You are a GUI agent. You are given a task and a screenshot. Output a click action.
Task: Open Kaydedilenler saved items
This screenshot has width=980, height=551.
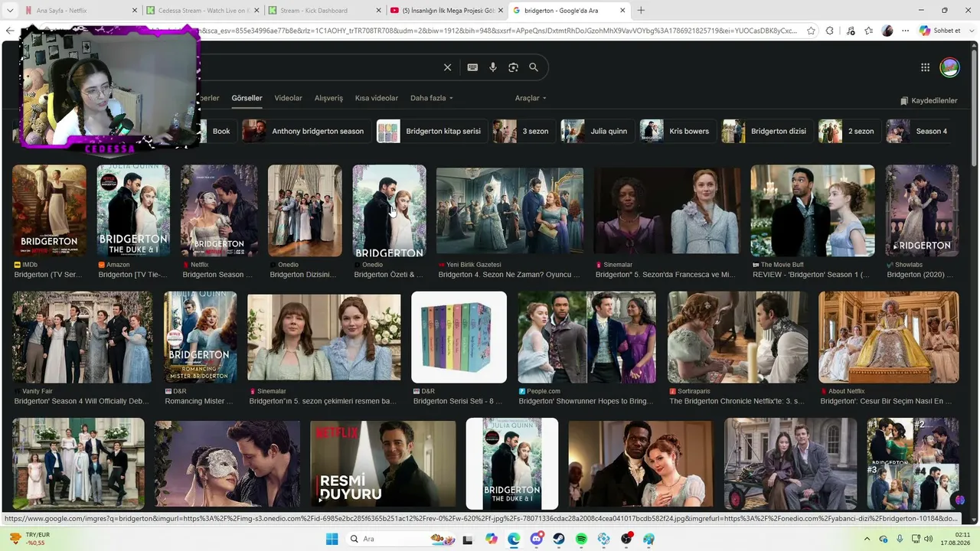coord(929,101)
